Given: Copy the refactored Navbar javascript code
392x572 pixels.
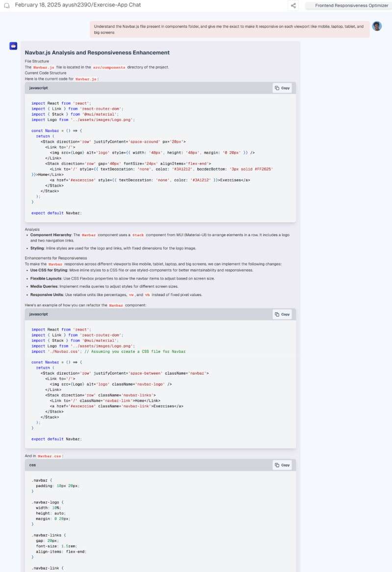Looking at the screenshot, I should click(282, 314).
